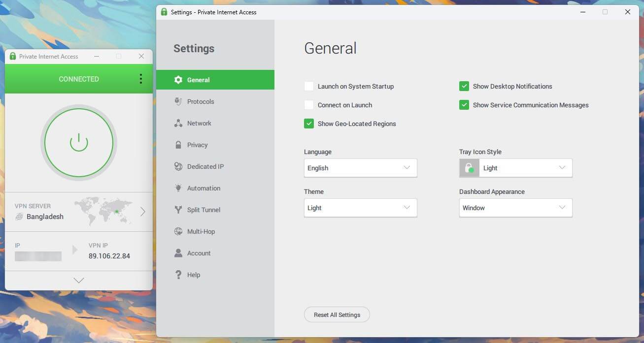Viewport: 644px width, 343px height.
Task: Click the Split Tunnel fork icon
Action: click(x=178, y=210)
